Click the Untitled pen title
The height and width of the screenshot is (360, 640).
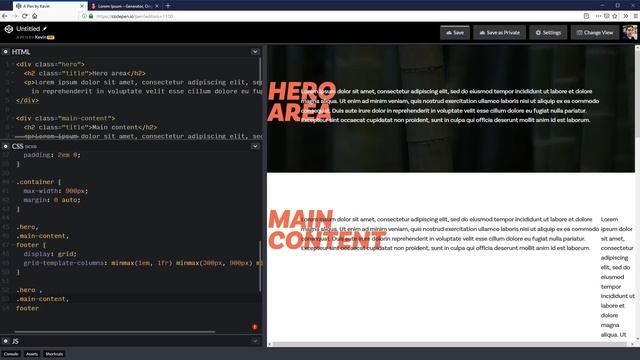click(x=28, y=29)
